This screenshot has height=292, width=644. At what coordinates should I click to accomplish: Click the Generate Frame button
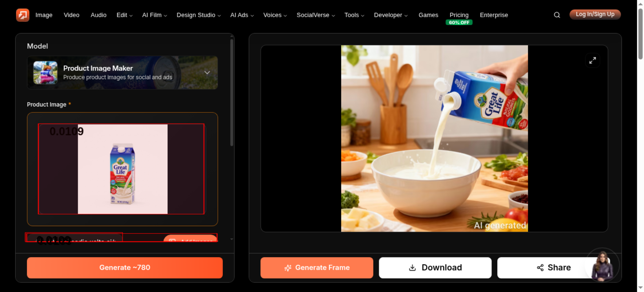tap(317, 268)
